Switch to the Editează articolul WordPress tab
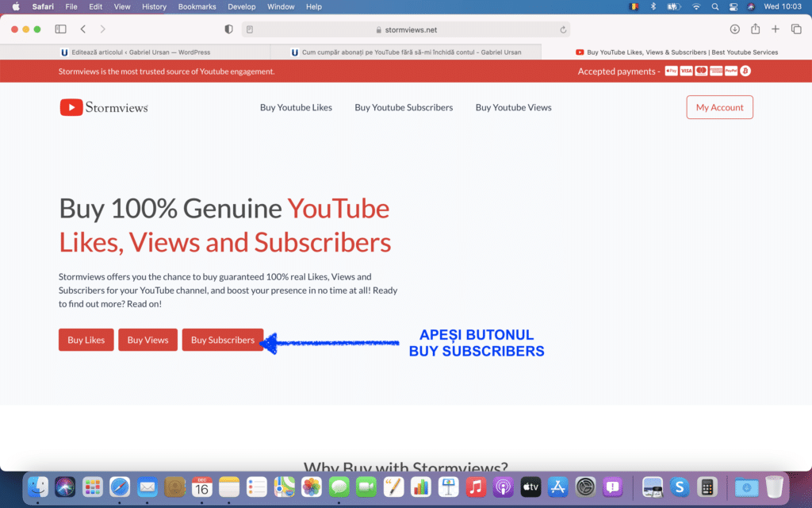The image size is (812, 508). [135, 52]
